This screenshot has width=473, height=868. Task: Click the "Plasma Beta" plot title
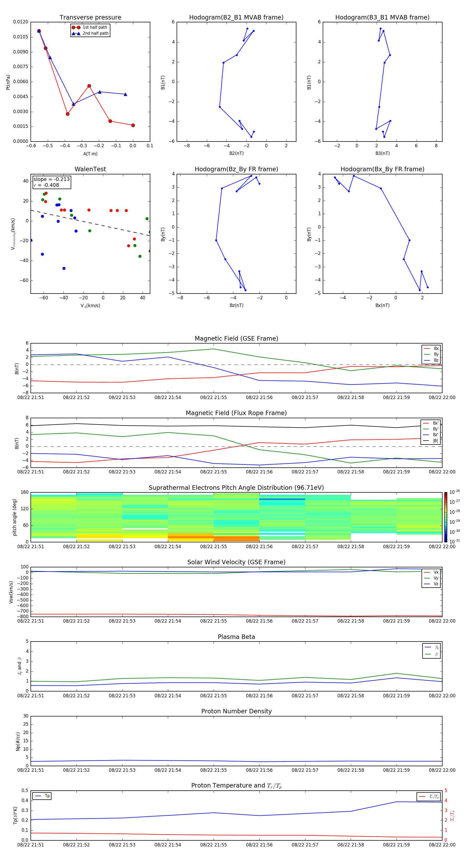coord(236,637)
